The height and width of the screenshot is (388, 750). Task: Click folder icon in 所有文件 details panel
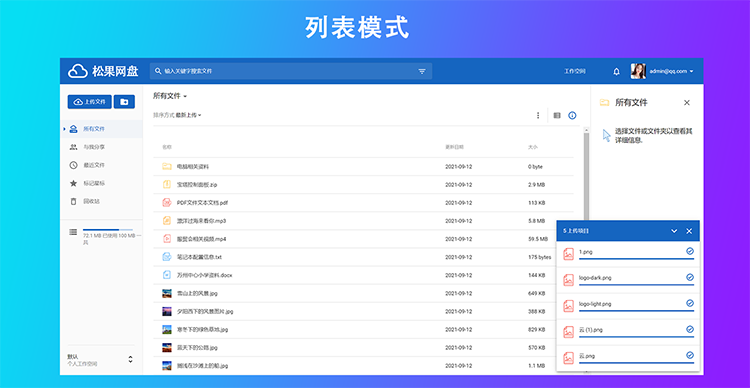tap(605, 102)
